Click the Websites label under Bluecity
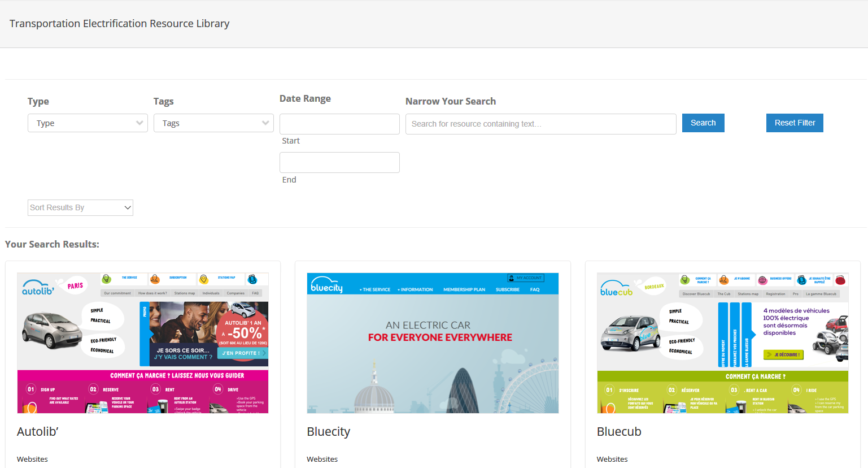Viewport: 868px width, 468px height. click(322, 459)
